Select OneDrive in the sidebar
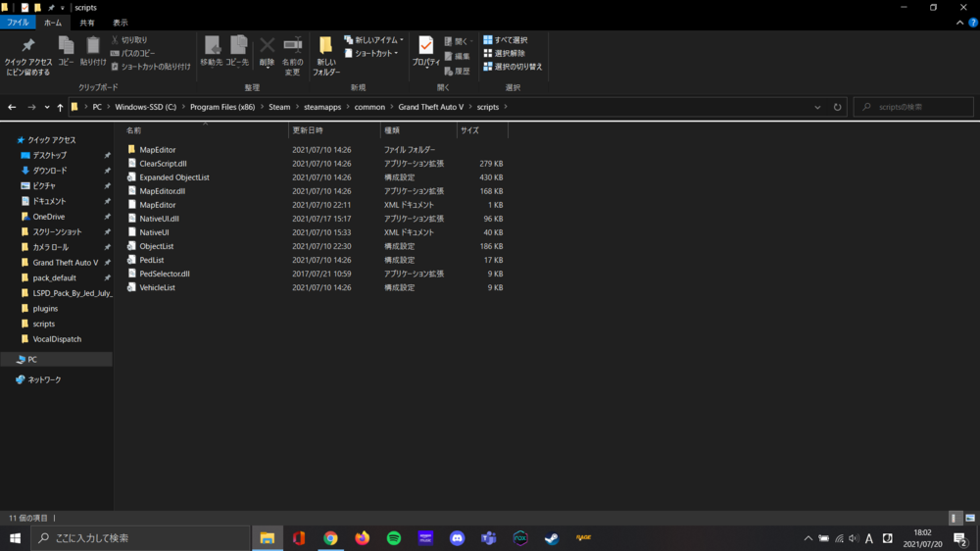This screenshot has width=980, height=551. (48, 217)
